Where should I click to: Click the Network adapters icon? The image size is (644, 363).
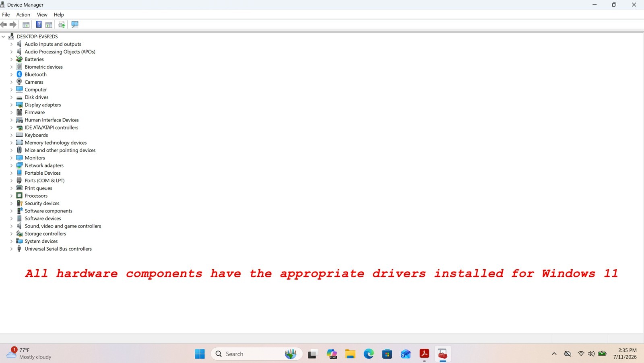(x=19, y=165)
